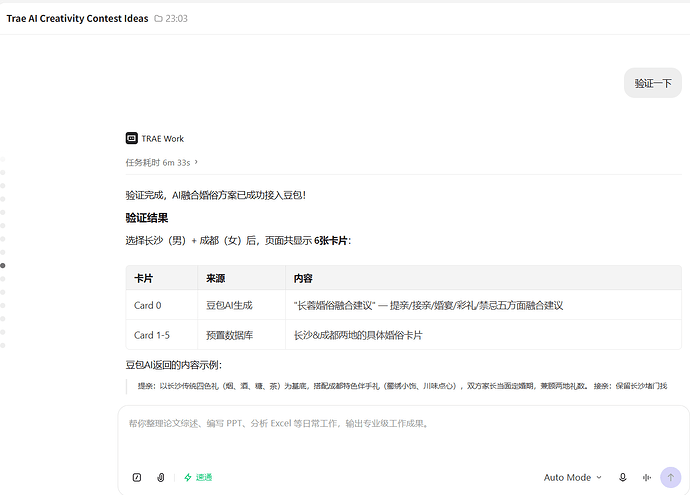The image size is (690, 495).
Task: Start voice input with the microphone icon
Action: pos(622,477)
